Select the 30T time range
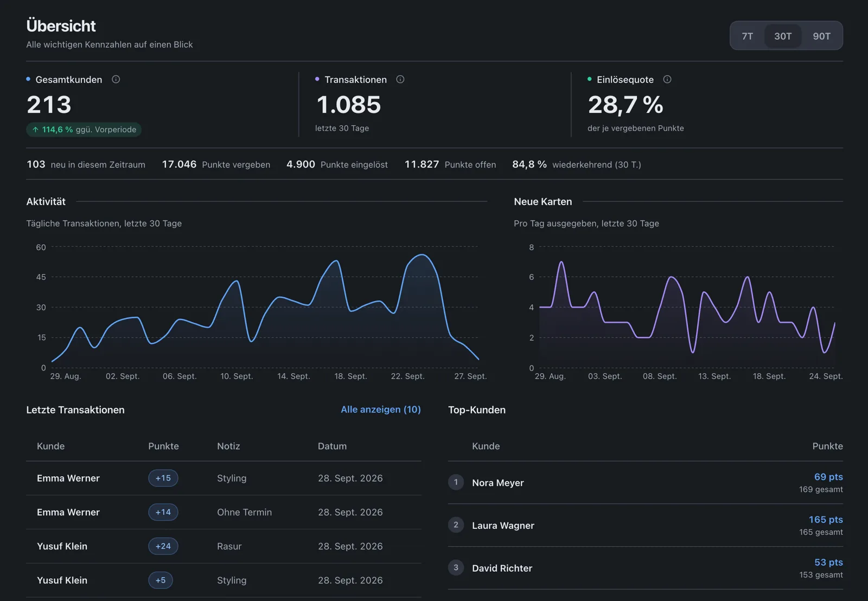Viewport: 868px width, 601px height. pos(783,36)
